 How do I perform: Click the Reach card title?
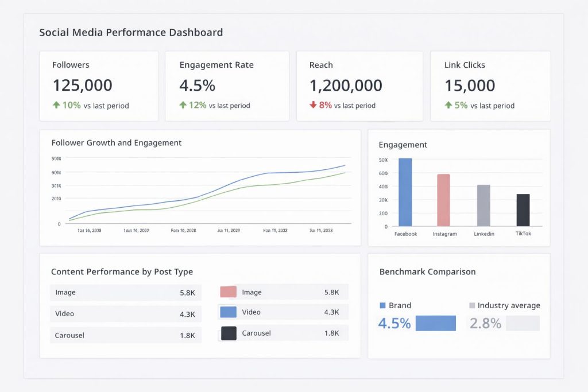(321, 65)
